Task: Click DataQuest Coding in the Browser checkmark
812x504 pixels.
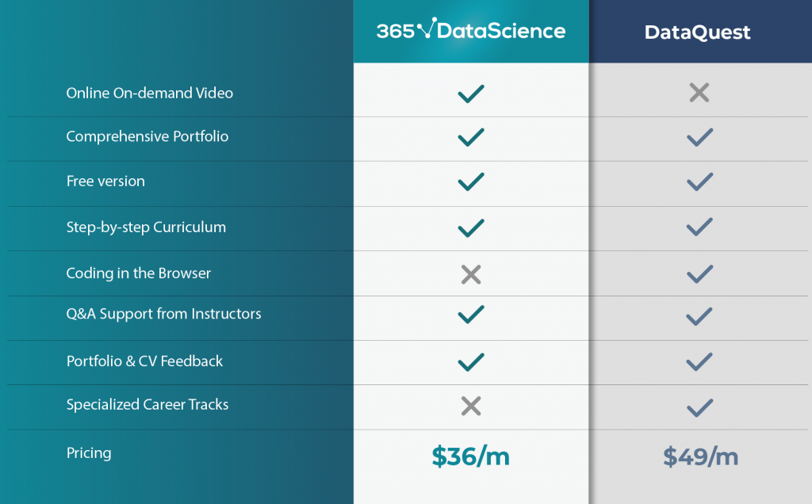Action: [x=699, y=274]
